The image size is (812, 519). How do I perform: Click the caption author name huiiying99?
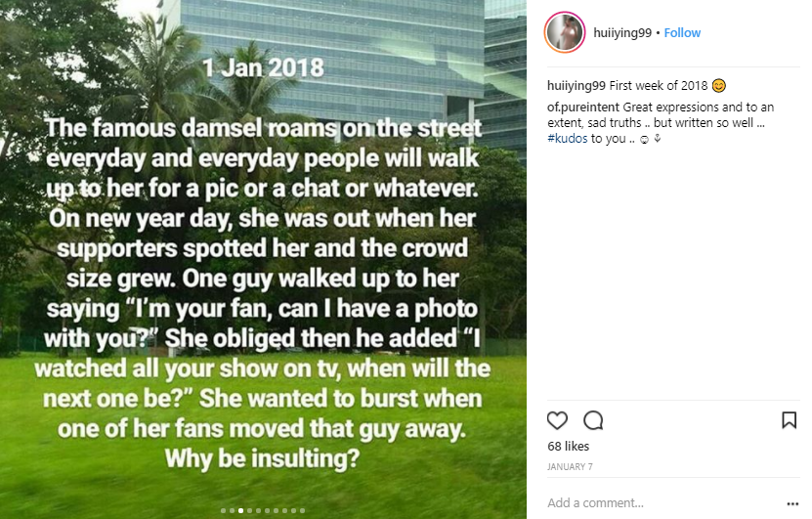tap(577, 85)
